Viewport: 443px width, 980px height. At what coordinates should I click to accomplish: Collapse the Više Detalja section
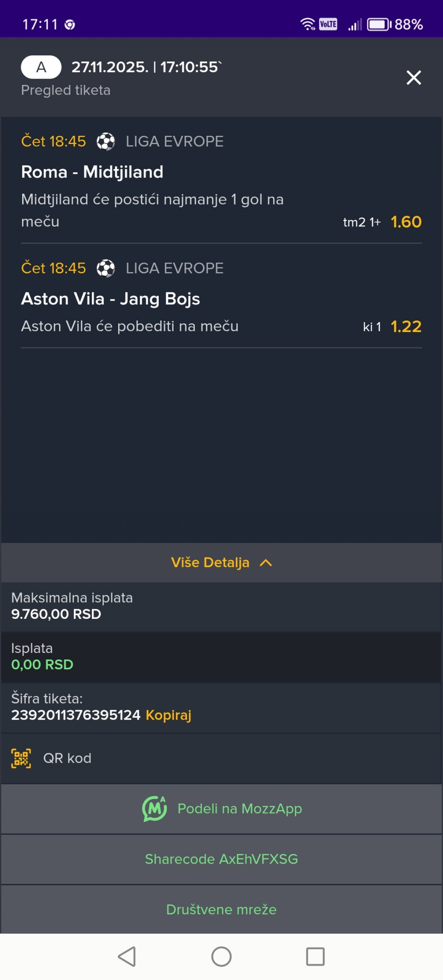210,563
